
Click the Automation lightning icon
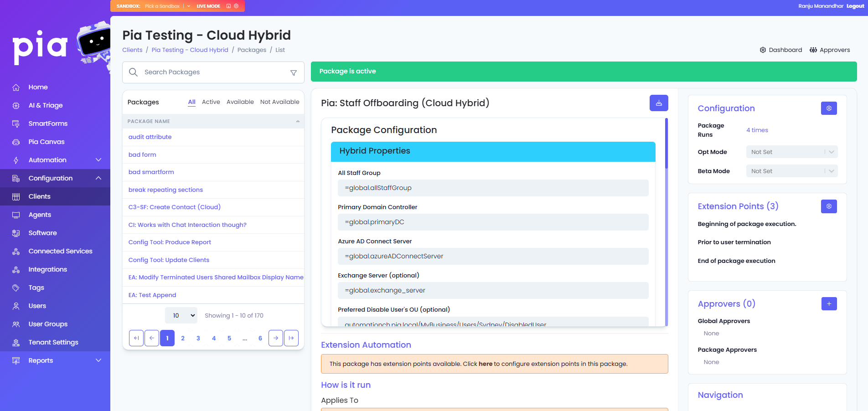[16, 160]
